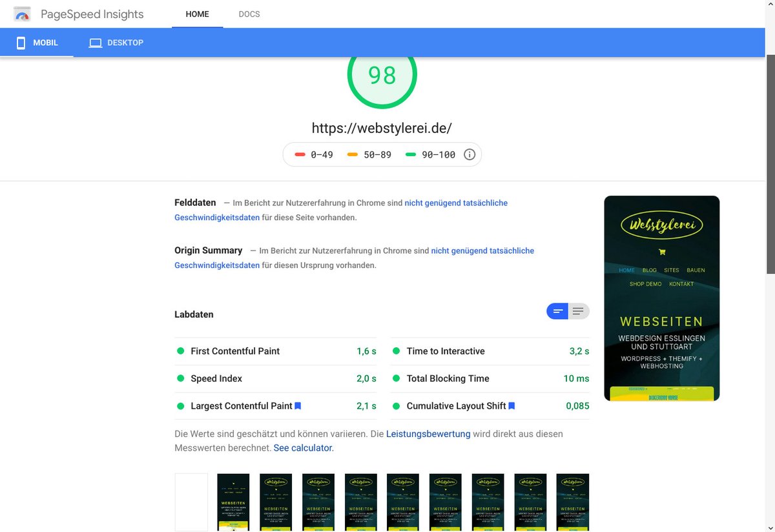Viewport: 775px width, 532px height.
Task: Click HOME in the site preview menu
Action: coord(626,270)
